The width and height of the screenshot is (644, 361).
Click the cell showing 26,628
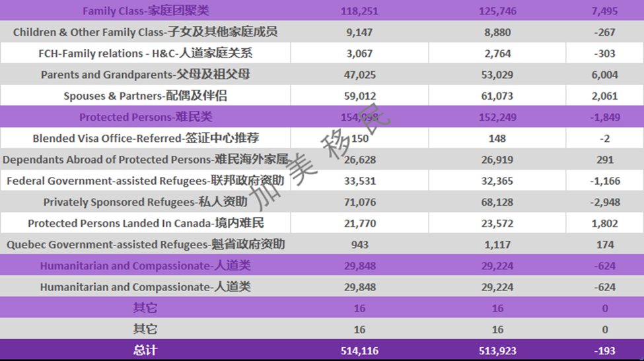pyautogui.click(x=360, y=160)
